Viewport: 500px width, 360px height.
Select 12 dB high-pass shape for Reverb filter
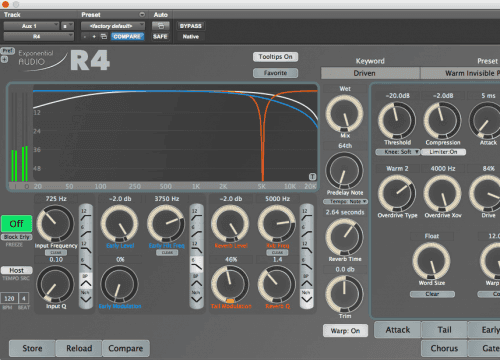coord(306,214)
